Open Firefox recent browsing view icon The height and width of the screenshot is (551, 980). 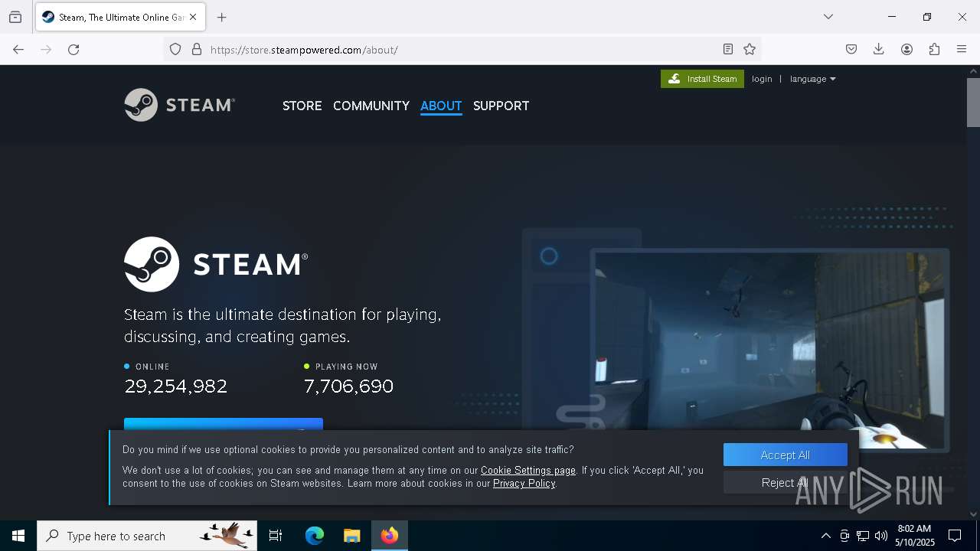pyautogui.click(x=15, y=17)
